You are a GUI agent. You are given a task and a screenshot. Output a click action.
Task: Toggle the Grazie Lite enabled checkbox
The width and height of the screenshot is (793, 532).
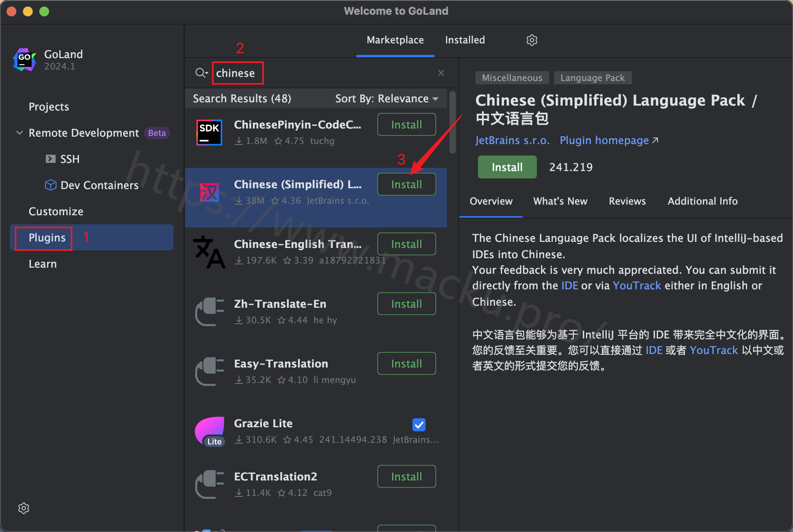pos(419,425)
